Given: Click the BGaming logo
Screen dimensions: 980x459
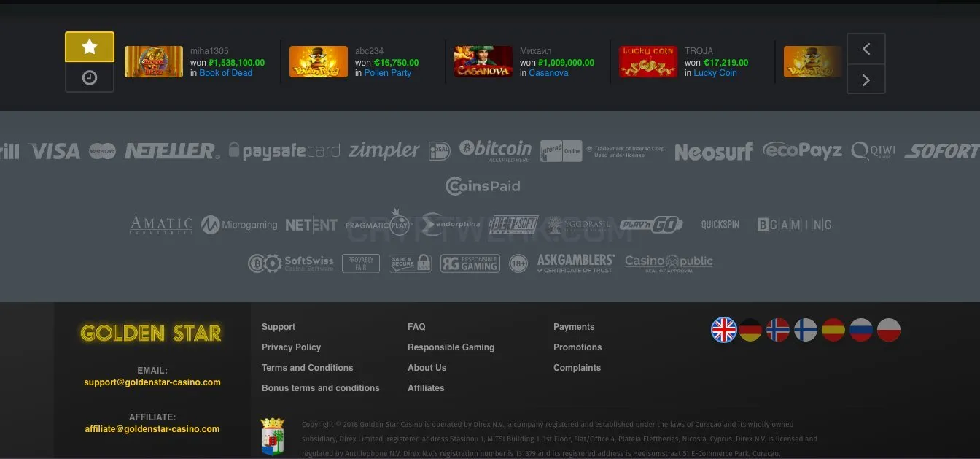Looking at the screenshot, I should point(795,225).
